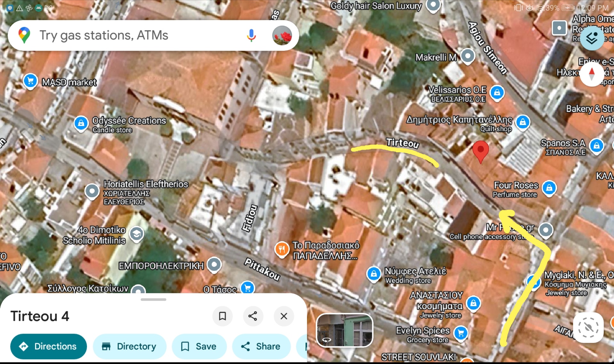The width and height of the screenshot is (614, 364).
Task: Tap the round share icon beside Tirteou 4
Action: click(x=253, y=316)
